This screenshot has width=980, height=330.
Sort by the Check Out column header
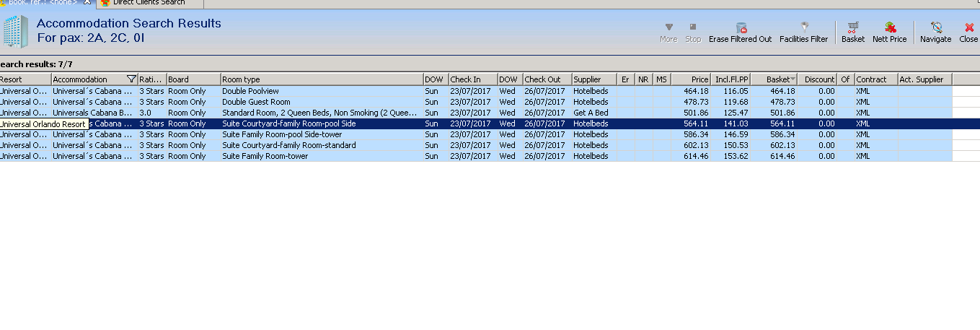(x=547, y=79)
